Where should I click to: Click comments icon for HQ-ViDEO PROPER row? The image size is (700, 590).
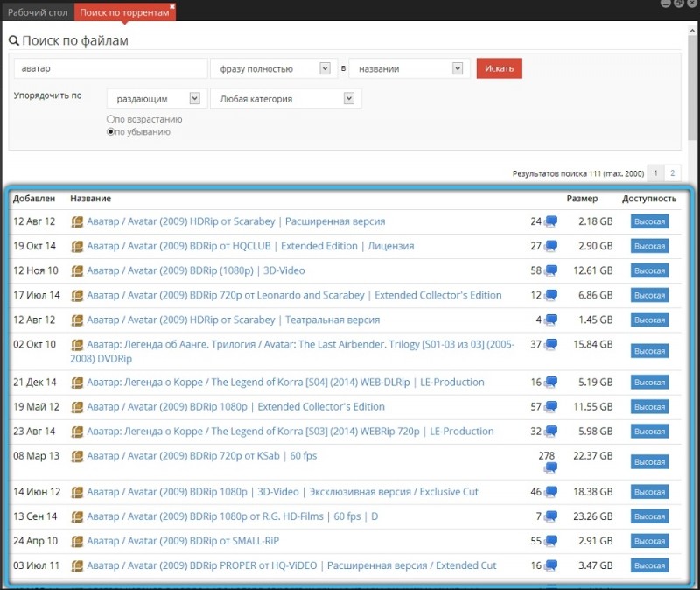click(551, 565)
